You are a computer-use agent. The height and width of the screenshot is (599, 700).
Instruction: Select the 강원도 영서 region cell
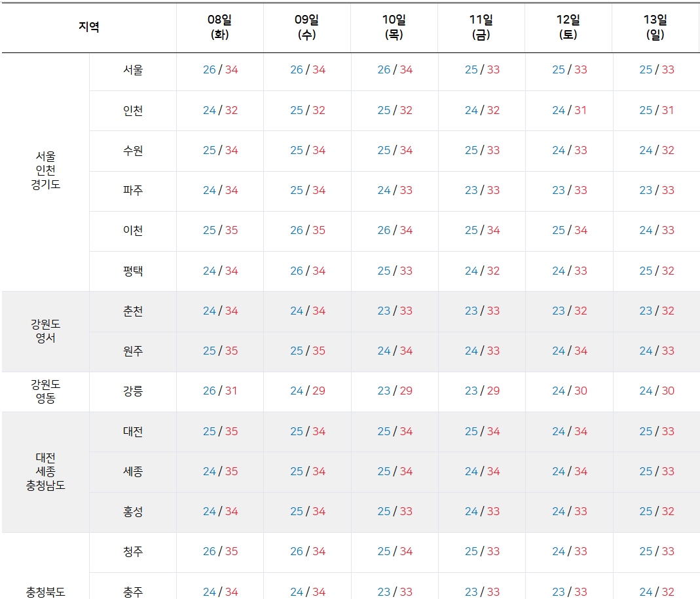click(x=45, y=332)
